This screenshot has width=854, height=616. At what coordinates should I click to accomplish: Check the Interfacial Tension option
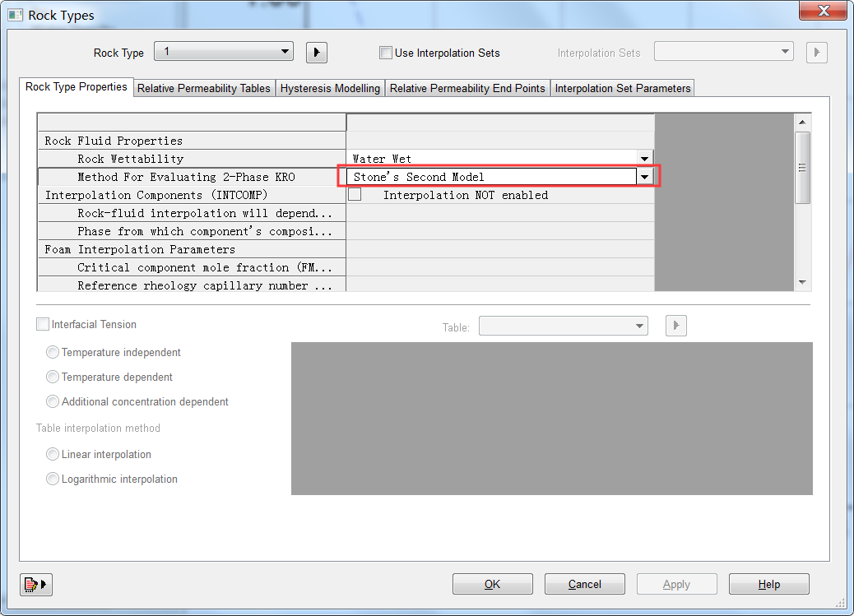click(43, 325)
